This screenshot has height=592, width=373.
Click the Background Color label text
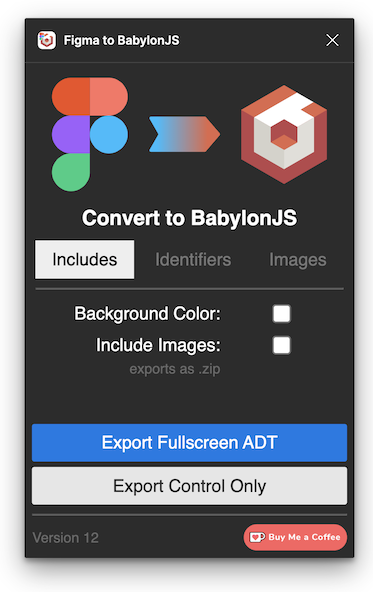(148, 314)
